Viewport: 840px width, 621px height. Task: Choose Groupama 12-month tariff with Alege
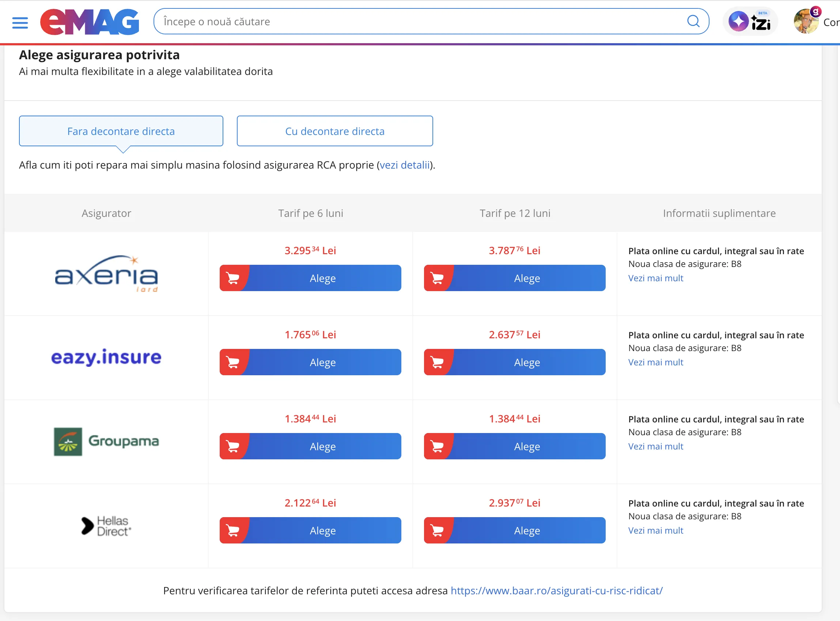pyautogui.click(x=515, y=447)
